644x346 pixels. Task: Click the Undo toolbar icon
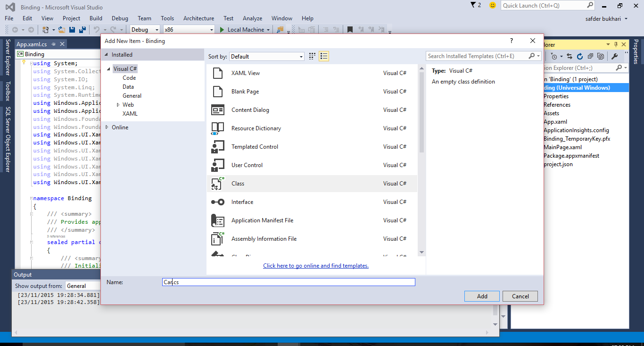pyautogui.click(x=96, y=30)
